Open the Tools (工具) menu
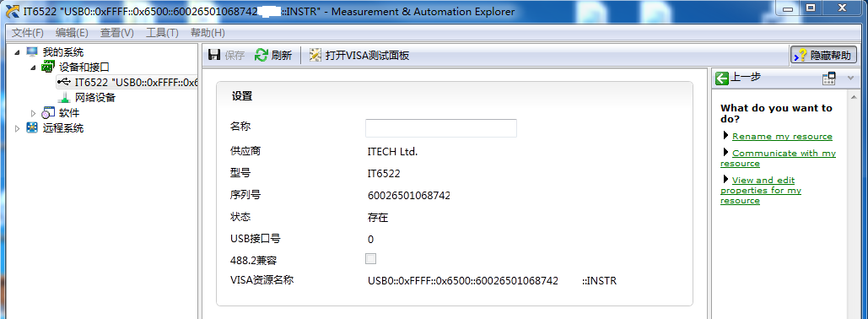Viewport: 868px width, 319px height. pyautogui.click(x=162, y=33)
